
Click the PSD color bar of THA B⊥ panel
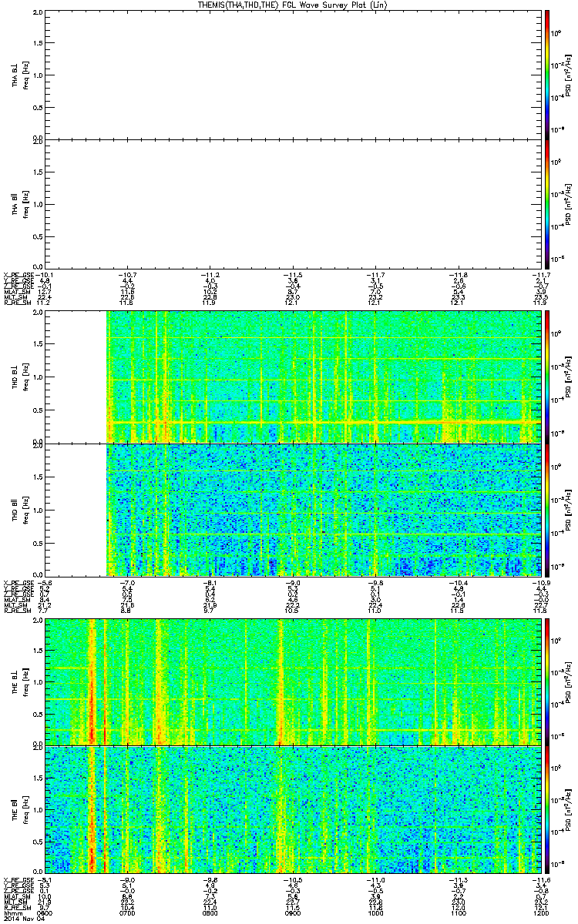click(x=546, y=73)
